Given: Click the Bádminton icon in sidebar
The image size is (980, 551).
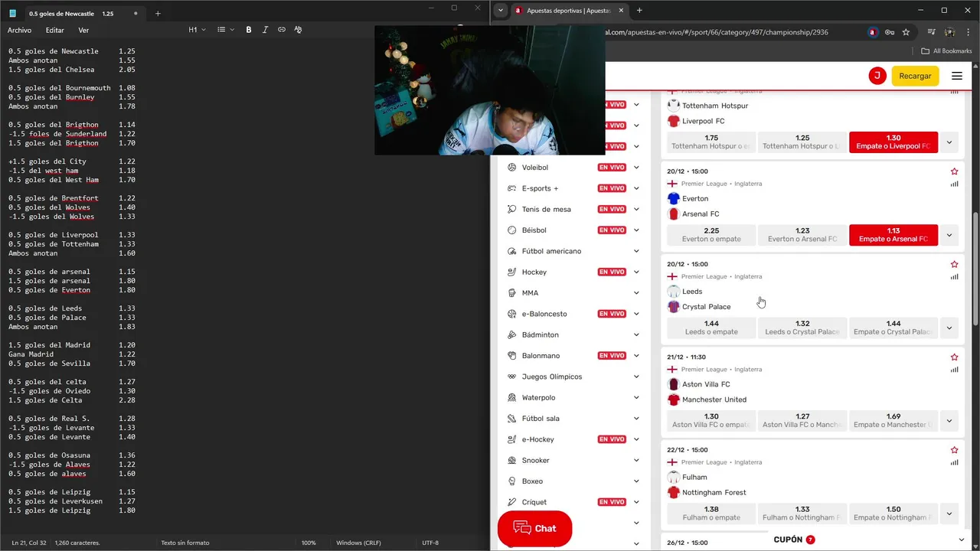Looking at the screenshot, I should click(512, 334).
